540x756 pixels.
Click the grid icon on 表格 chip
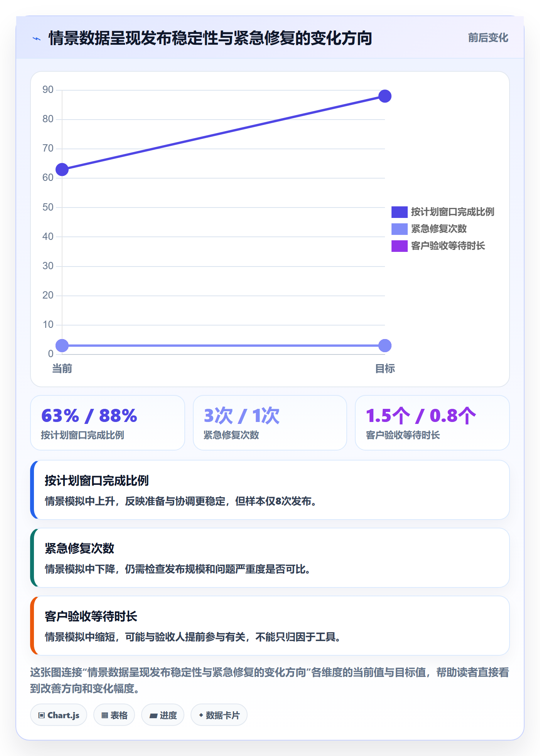pos(105,715)
